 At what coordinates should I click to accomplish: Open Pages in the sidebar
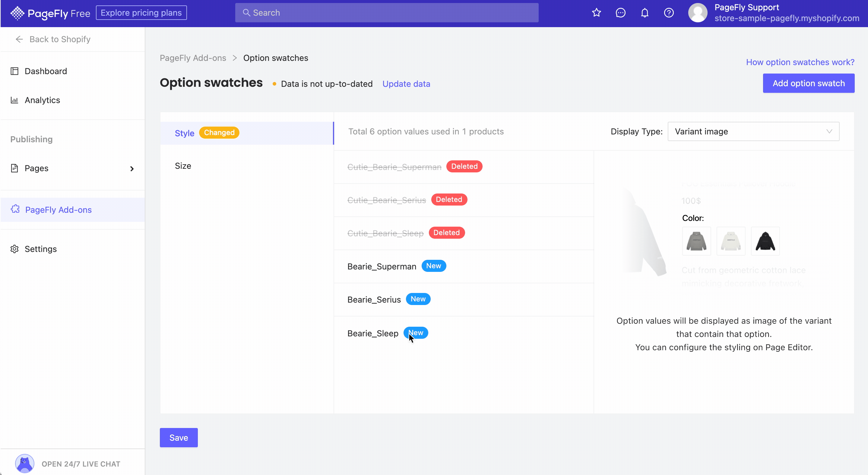[72, 168]
